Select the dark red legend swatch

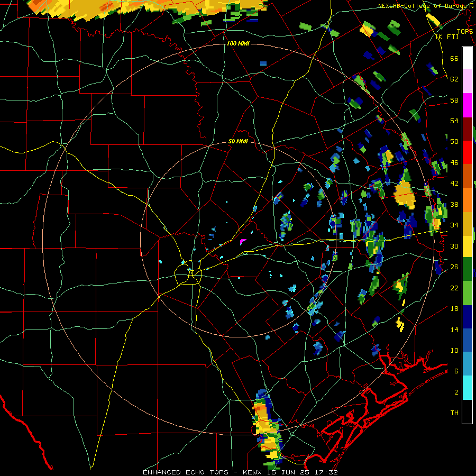(x=467, y=129)
